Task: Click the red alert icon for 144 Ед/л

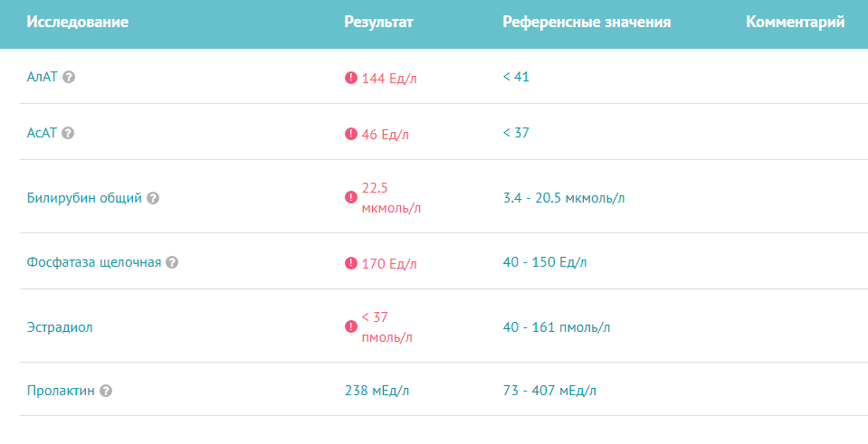Action: (351, 78)
